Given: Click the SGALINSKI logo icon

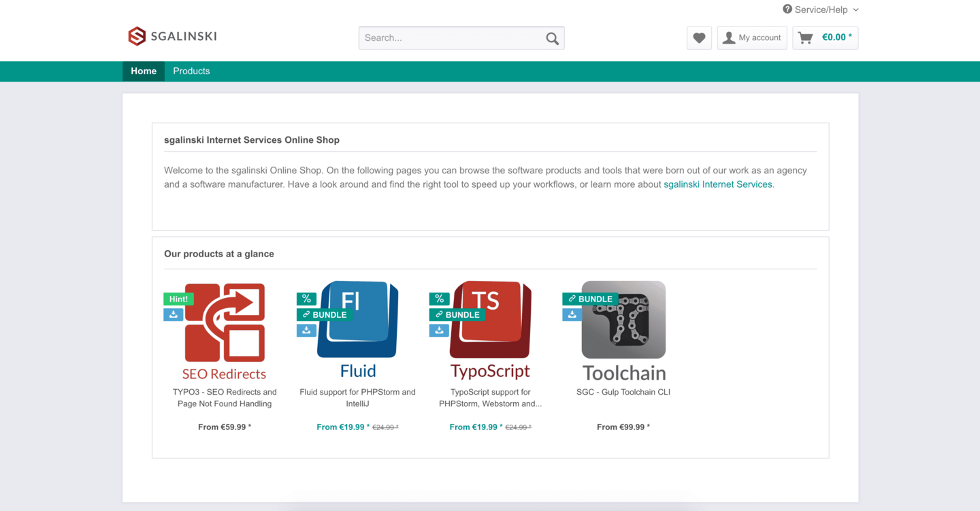Looking at the screenshot, I should pyautogui.click(x=137, y=36).
